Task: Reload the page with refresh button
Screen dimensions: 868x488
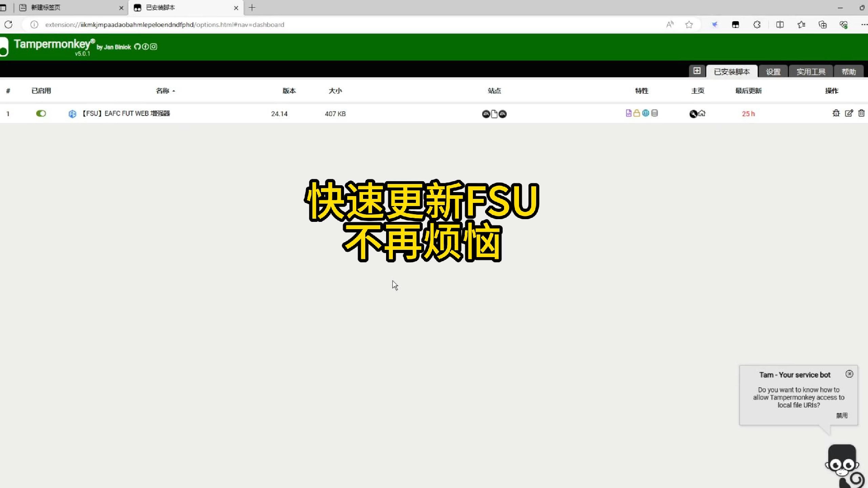Action: click(x=9, y=24)
